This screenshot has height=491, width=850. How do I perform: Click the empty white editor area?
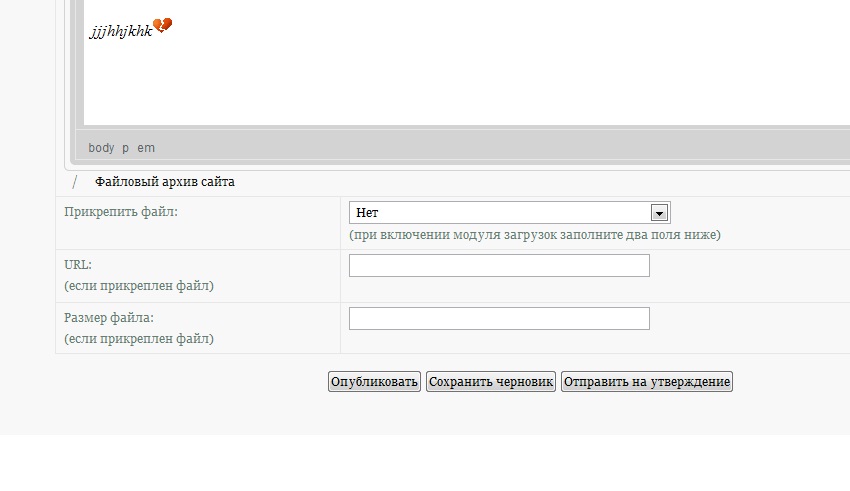coord(466,81)
